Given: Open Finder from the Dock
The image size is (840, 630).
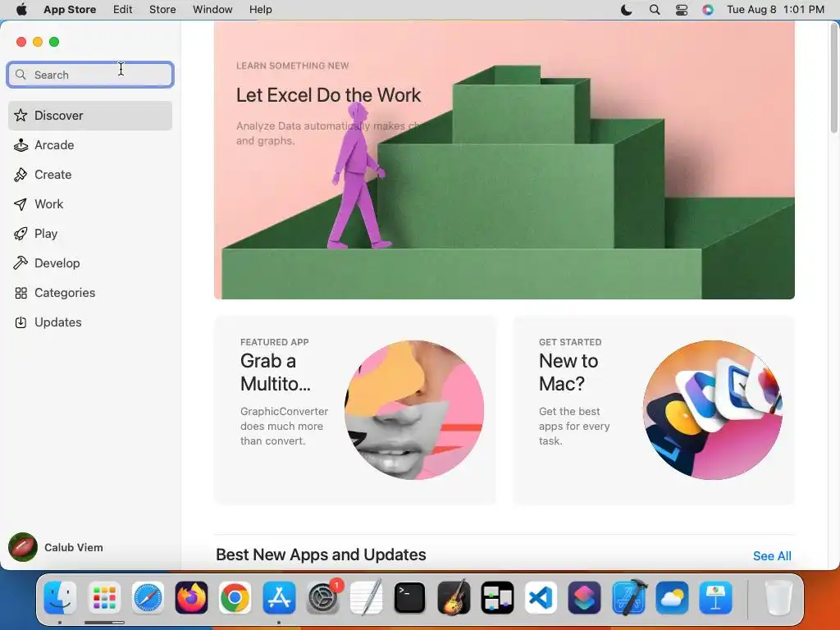Looking at the screenshot, I should tap(60, 597).
